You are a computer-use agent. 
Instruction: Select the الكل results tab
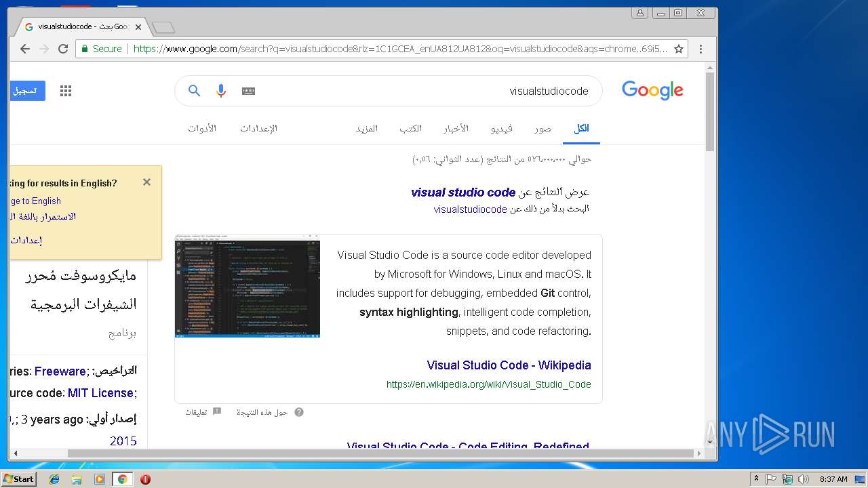click(581, 129)
